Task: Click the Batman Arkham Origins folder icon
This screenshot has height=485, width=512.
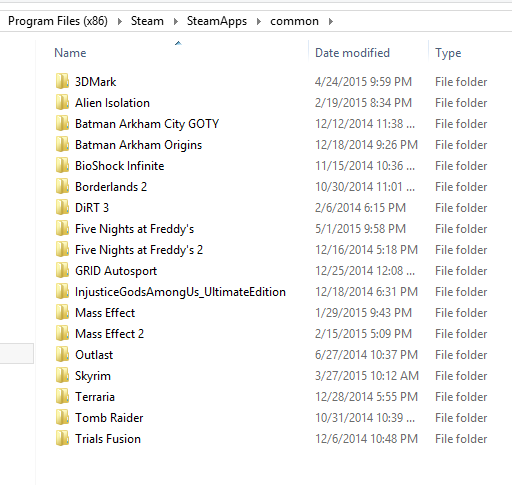Action: pos(62,144)
